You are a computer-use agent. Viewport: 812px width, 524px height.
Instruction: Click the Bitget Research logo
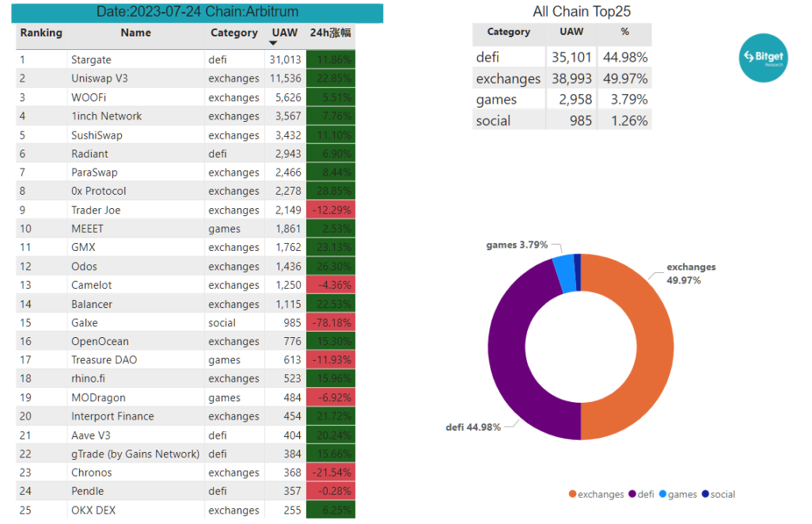763,58
